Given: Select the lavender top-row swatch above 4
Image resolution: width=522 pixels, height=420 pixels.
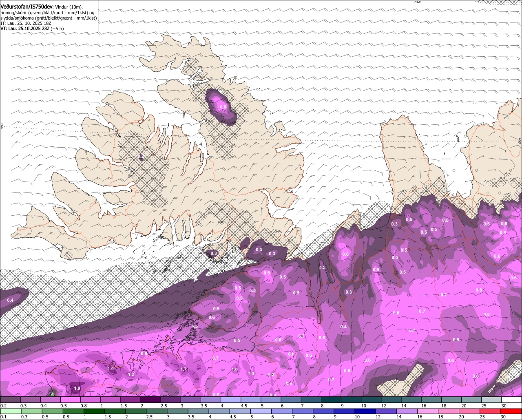Looking at the screenshot, I should tap(231, 400).
